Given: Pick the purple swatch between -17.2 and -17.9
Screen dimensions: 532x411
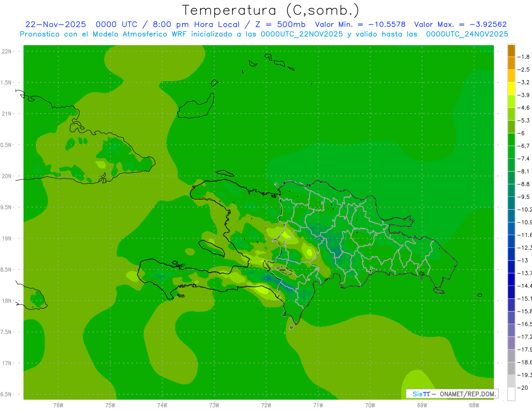Looking at the screenshot, I should coord(511,343).
